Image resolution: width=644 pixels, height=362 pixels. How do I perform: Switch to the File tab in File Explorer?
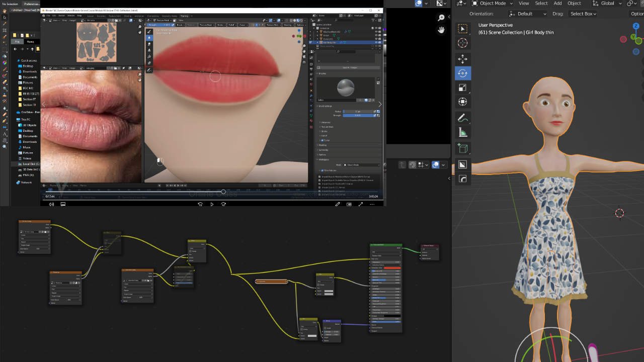point(17,42)
